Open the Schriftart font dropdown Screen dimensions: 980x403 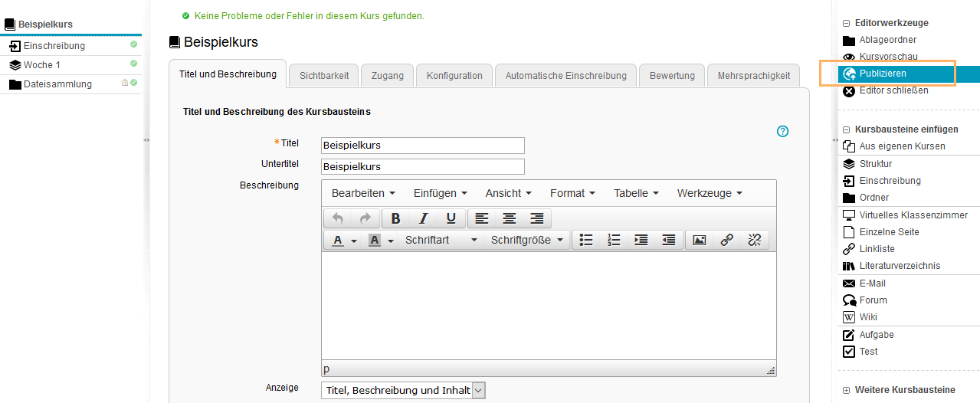click(x=441, y=240)
